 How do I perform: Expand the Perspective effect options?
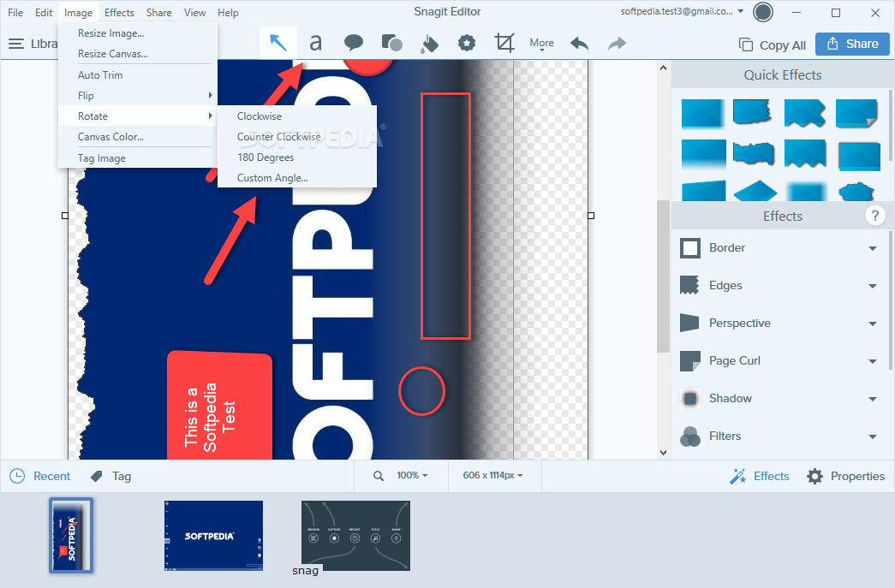(x=872, y=324)
